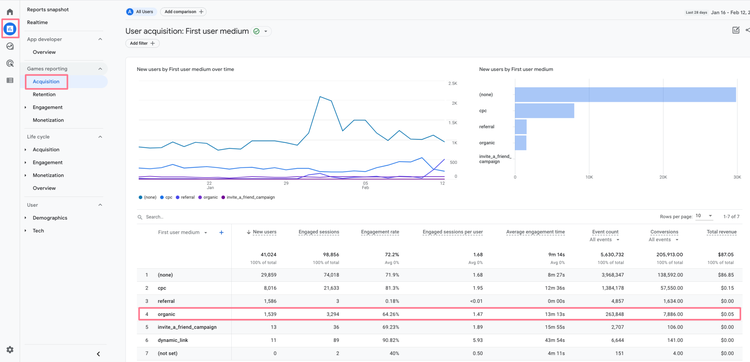Expand the Demographics item

point(26,218)
